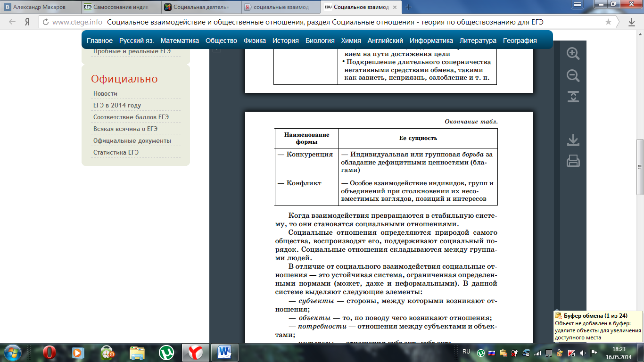Zoom out of the PDF document
This screenshot has height=362, width=644.
[573, 75]
